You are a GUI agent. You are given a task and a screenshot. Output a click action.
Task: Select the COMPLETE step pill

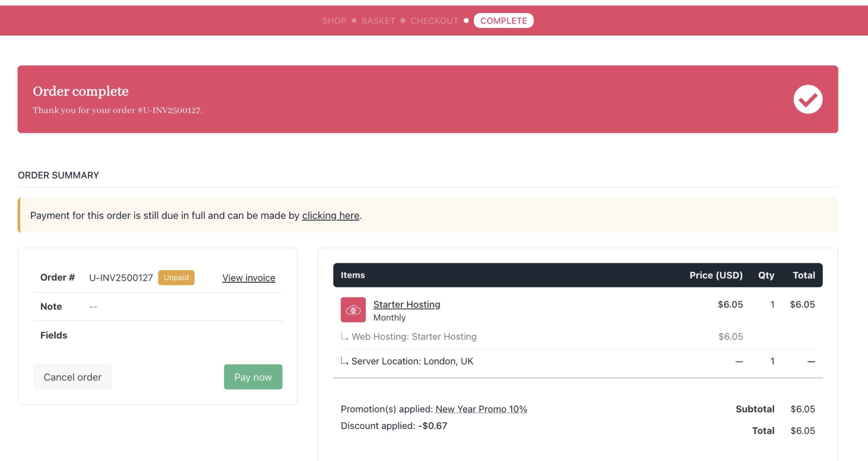[x=503, y=21]
